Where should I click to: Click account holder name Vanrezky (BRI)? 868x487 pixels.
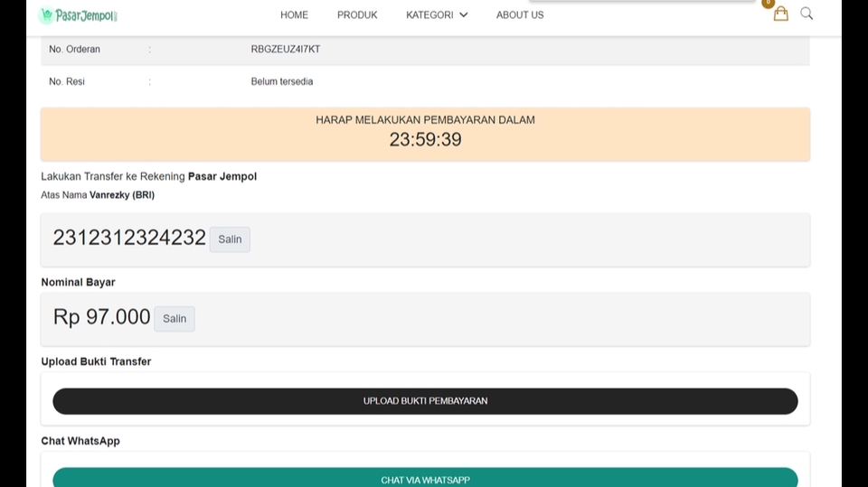pos(122,195)
